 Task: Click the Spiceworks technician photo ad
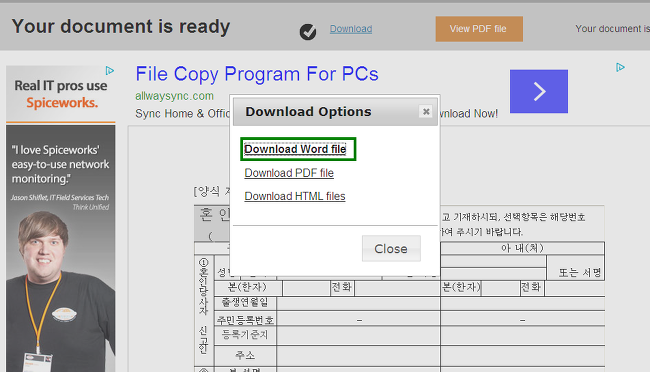pyautogui.click(x=61, y=290)
